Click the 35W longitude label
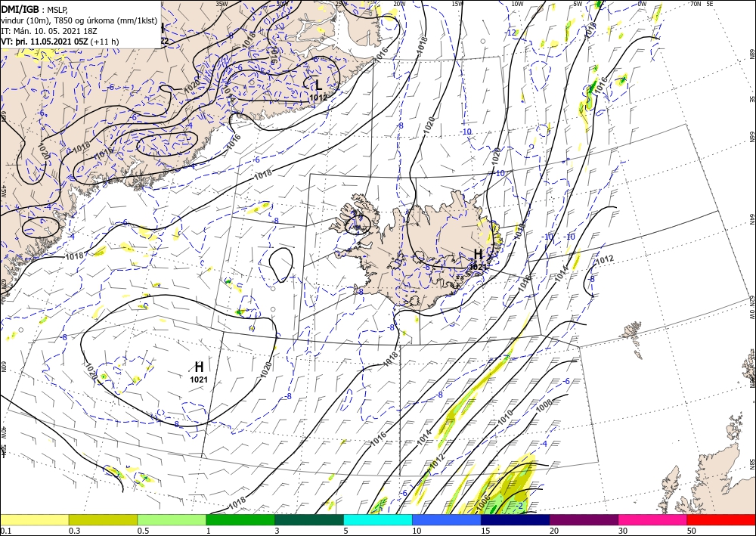This screenshot has height=536, width=756. click(222, 4)
